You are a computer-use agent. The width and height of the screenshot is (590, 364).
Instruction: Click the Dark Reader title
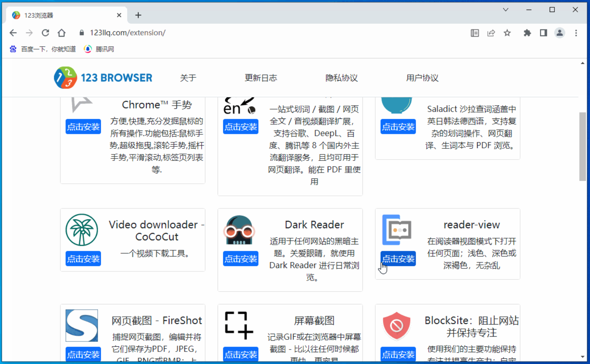click(x=314, y=225)
